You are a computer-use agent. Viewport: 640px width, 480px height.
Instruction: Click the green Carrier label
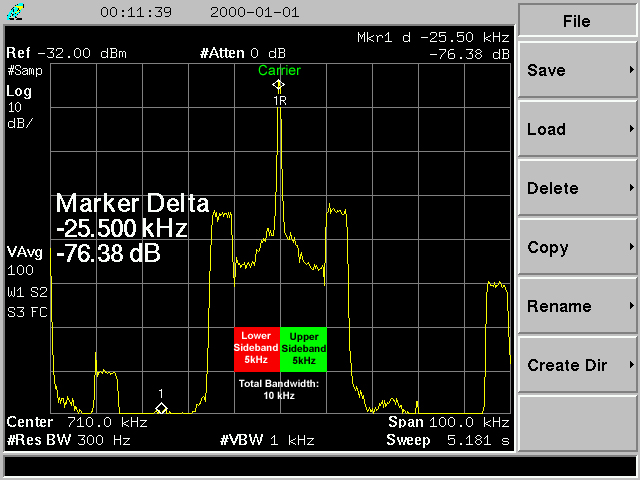tap(279, 70)
